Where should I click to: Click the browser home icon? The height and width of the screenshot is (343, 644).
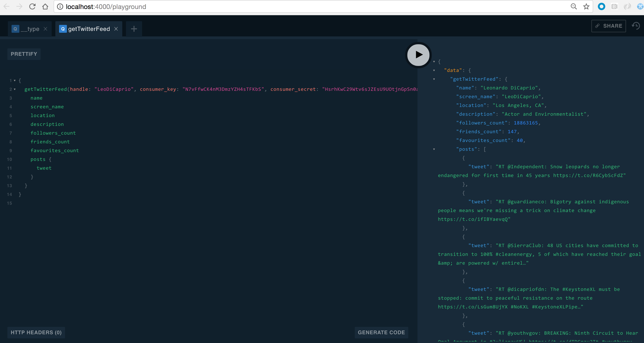click(x=45, y=6)
